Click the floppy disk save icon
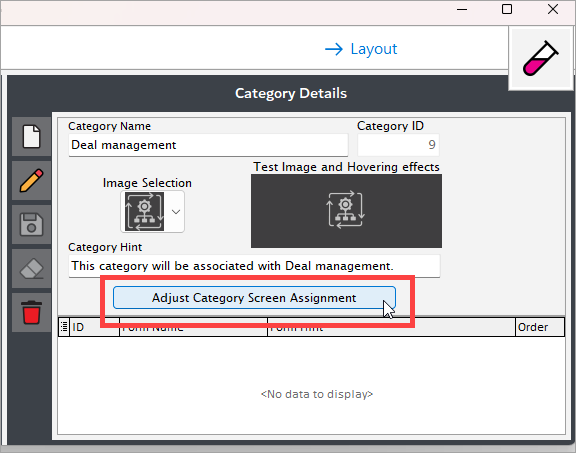Image resolution: width=576 pixels, height=453 pixels. pyautogui.click(x=32, y=224)
